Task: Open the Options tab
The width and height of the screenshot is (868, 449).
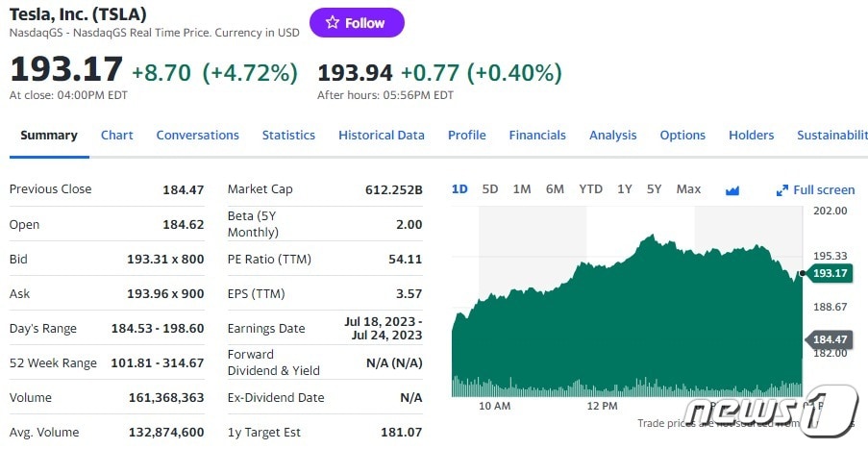Action: (682, 136)
